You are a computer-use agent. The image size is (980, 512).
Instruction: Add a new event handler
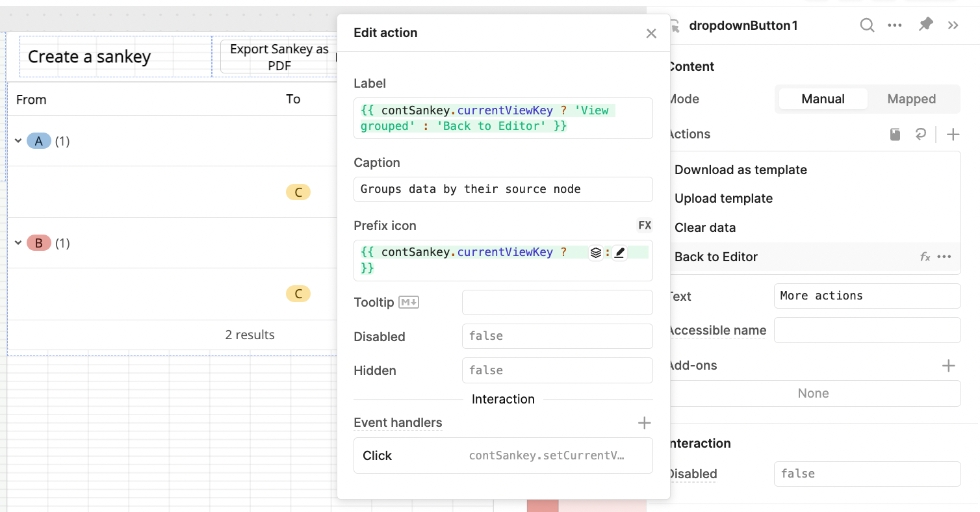pyautogui.click(x=644, y=423)
